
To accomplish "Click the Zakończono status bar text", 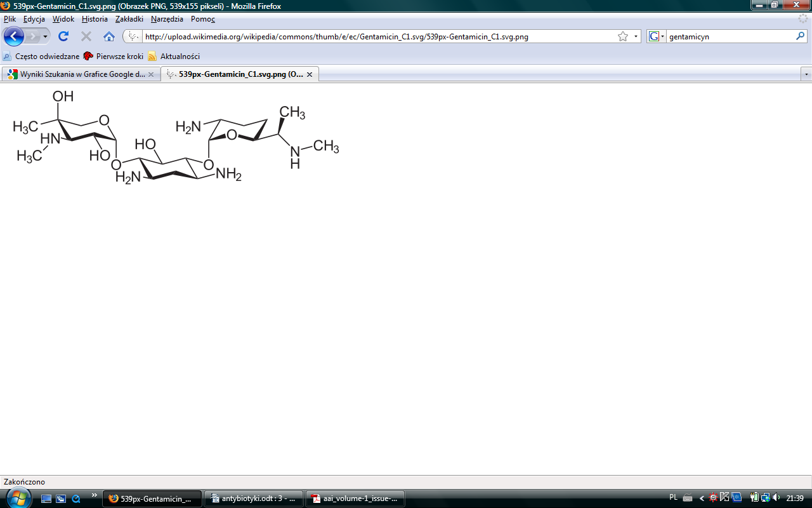I will pos(24,482).
